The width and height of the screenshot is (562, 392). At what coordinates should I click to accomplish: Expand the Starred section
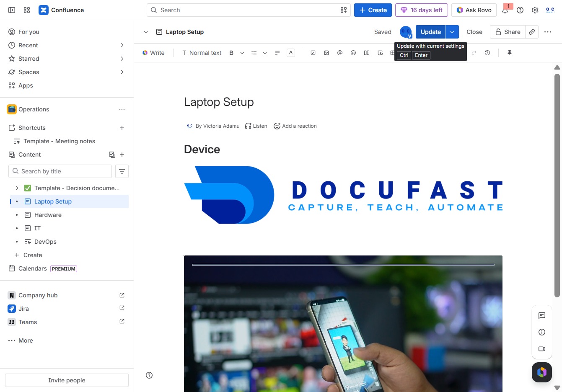pyautogui.click(x=122, y=59)
